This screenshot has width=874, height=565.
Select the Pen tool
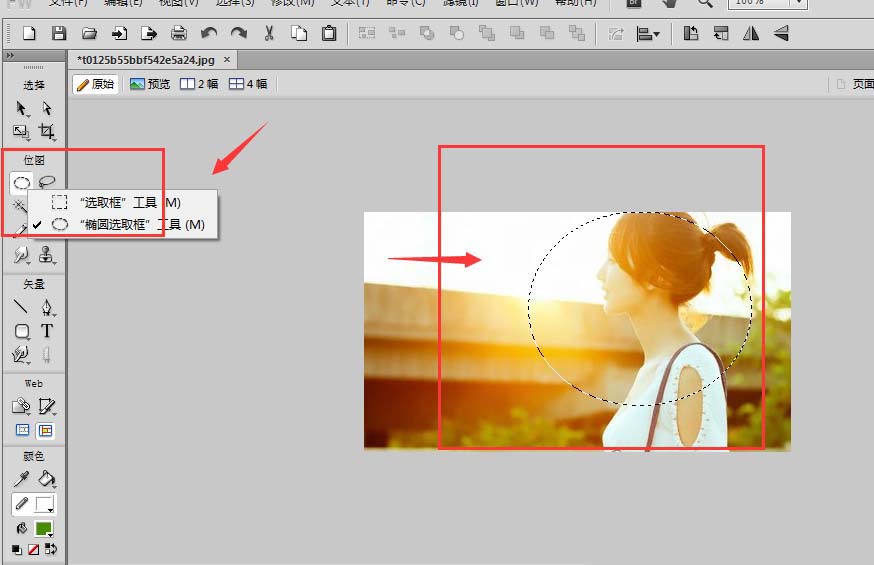click(x=47, y=307)
